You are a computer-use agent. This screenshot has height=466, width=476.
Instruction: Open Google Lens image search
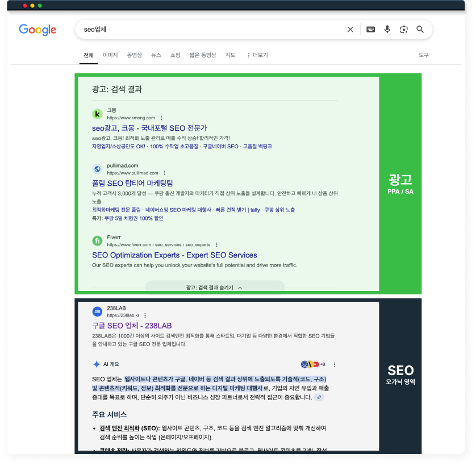pyautogui.click(x=403, y=29)
